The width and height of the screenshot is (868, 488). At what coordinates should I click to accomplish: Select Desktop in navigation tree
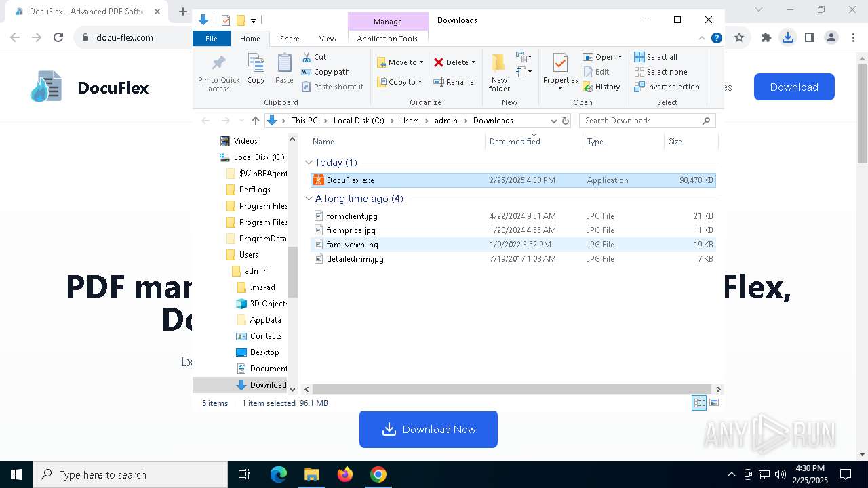coord(264,352)
